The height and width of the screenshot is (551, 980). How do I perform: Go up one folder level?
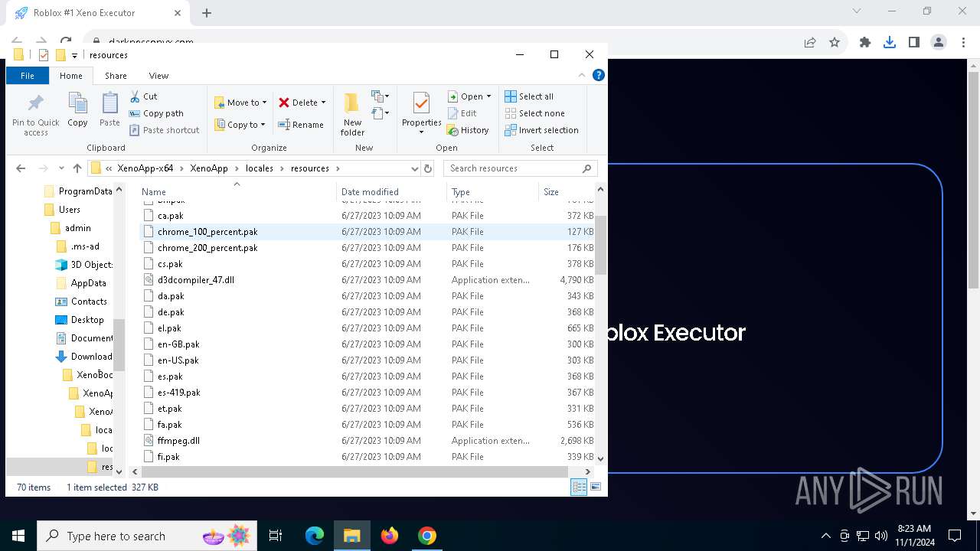tap(77, 168)
